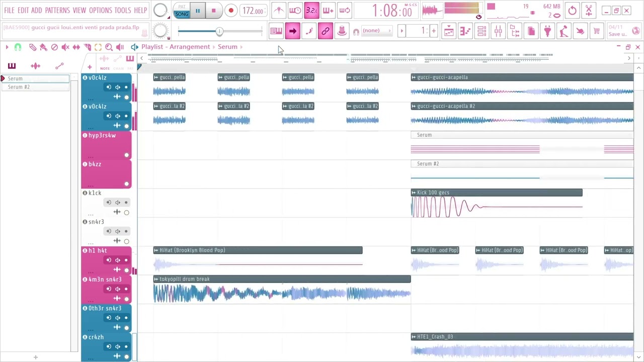Stop playback with the stop button

click(213, 11)
